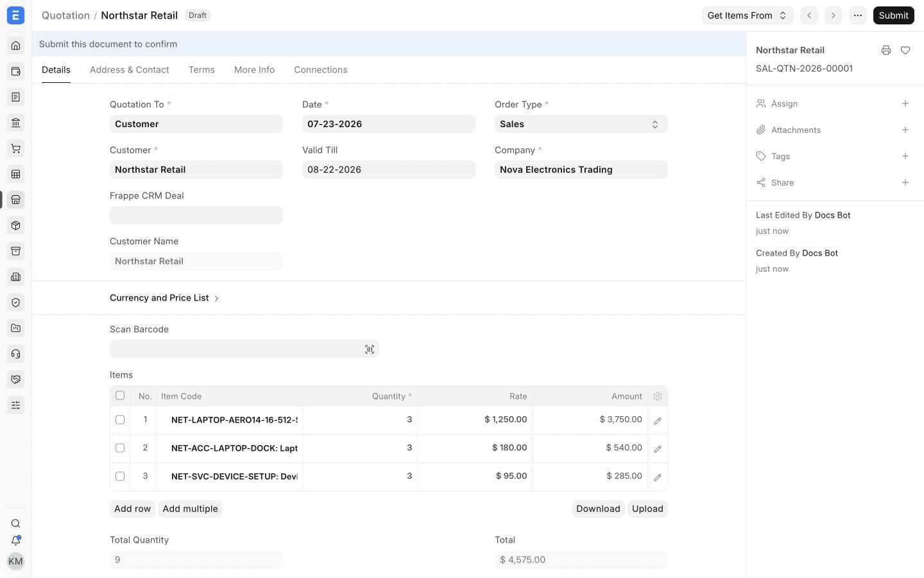Switch to the Connections tab
The width and height of the screenshot is (924, 578).
point(321,70)
